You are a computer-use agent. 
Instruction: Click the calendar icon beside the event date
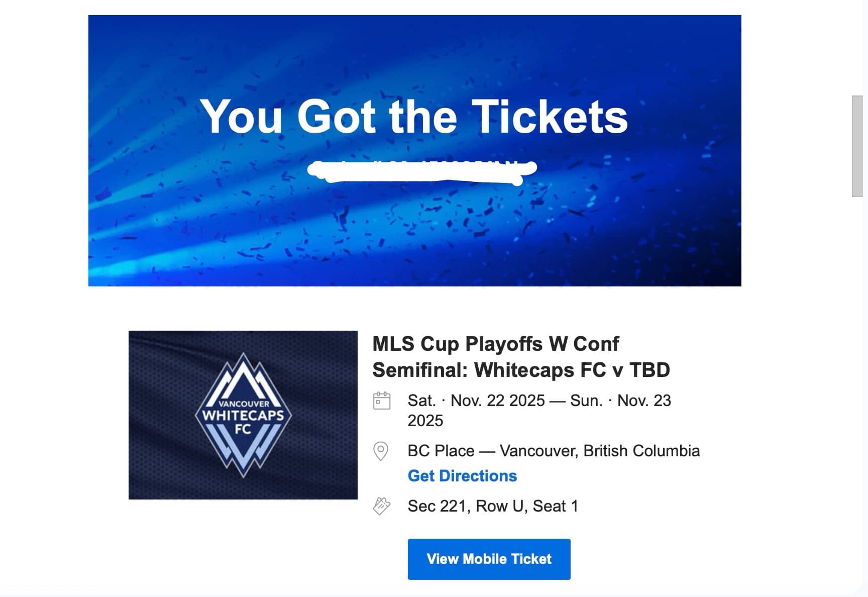(x=382, y=401)
